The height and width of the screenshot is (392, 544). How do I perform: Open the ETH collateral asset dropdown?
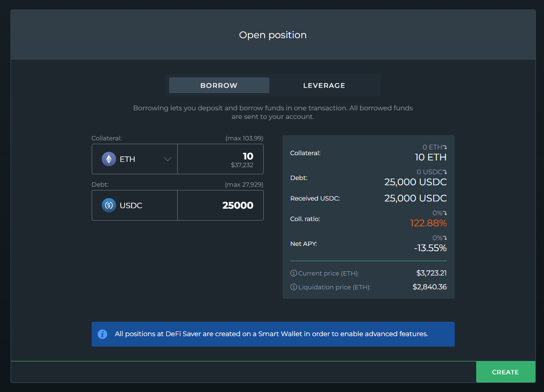[135, 159]
